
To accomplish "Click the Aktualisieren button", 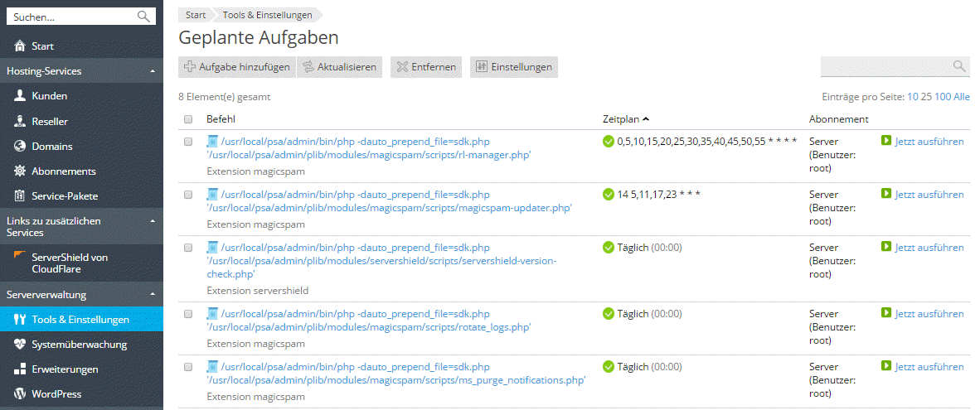I will click(340, 67).
